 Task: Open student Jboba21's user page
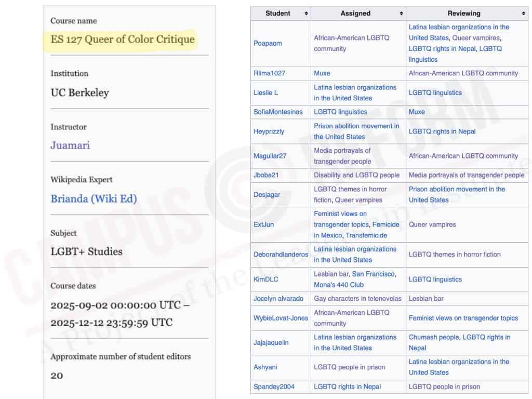[x=266, y=175]
